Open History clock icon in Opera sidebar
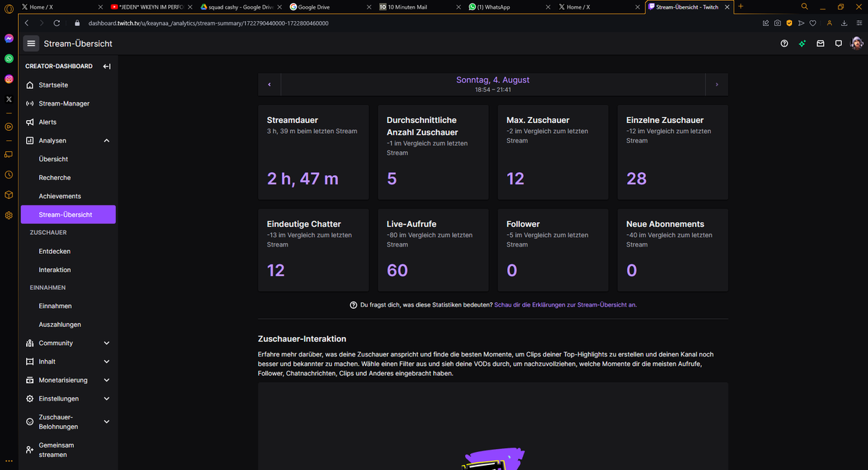Image resolution: width=868 pixels, height=470 pixels. point(9,174)
